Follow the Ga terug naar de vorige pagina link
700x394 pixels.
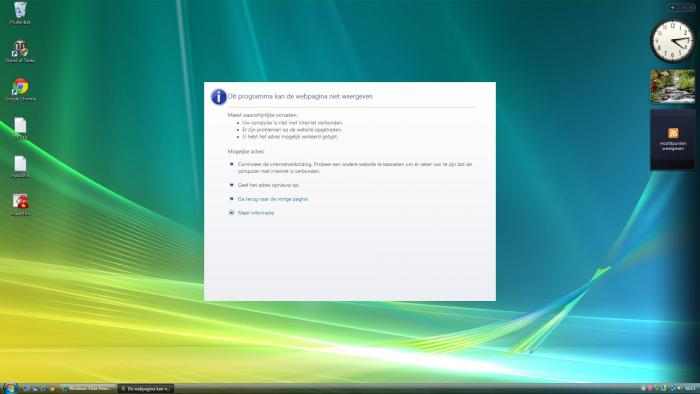pyautogui.click(x=273, y=199)
